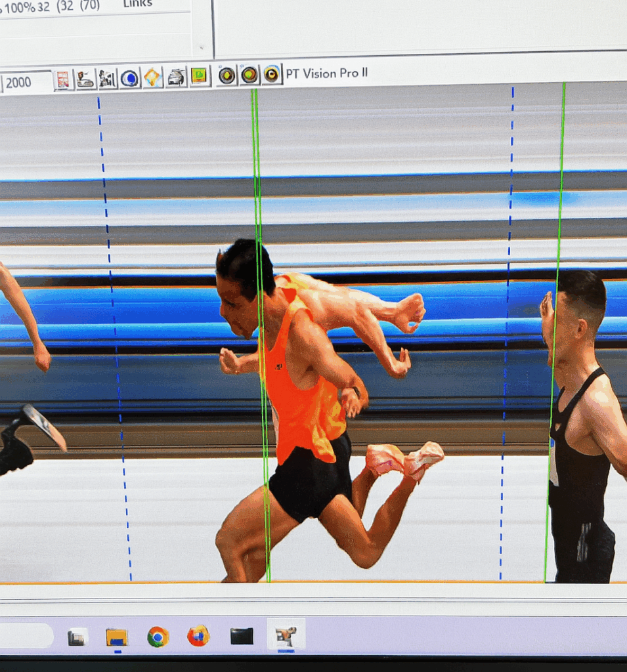The height and width of the screenshot is (672, 627).
Task: Open the black terminal window taskbar icon
Action: point(242,636)
